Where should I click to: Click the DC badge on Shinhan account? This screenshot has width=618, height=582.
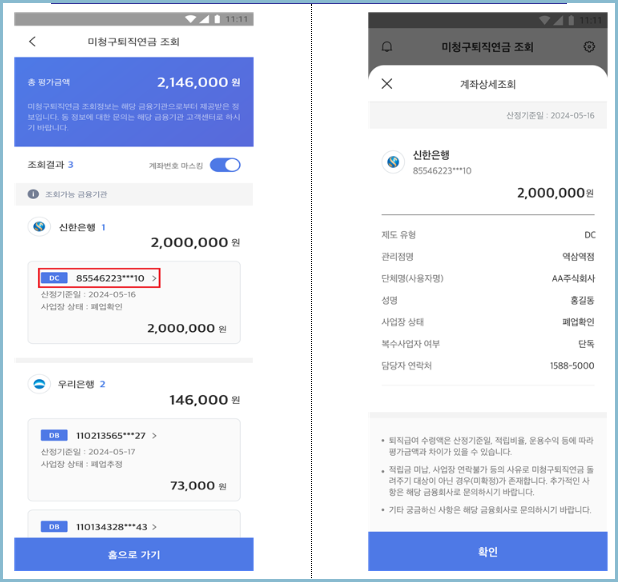tap(54, 278)
